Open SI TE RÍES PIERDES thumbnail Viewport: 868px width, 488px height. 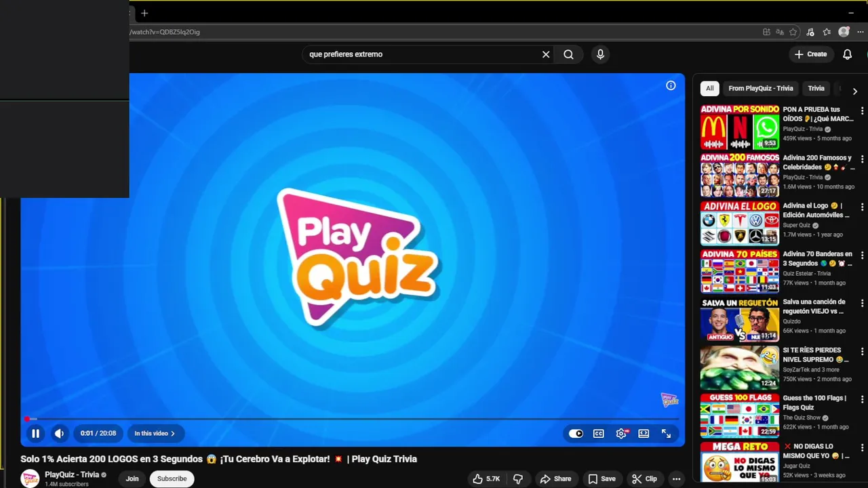(740, 367)
